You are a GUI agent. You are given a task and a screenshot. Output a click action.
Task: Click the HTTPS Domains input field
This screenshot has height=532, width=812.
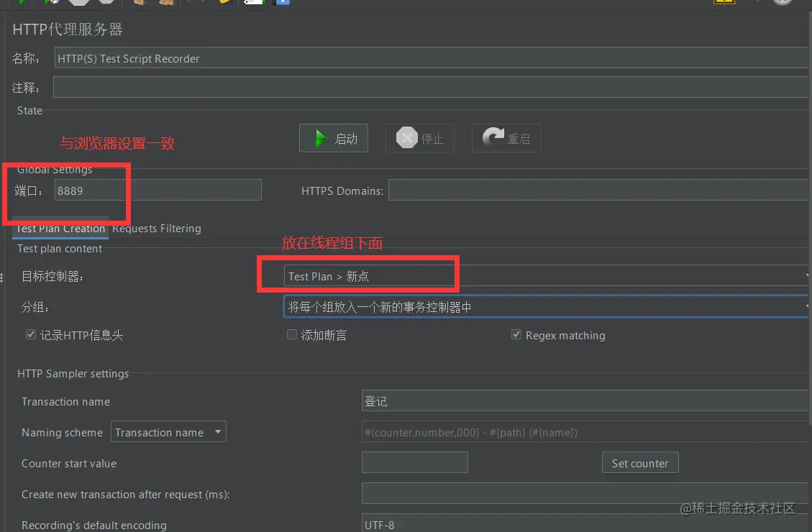pyautogui.click(x=598, y=190)
